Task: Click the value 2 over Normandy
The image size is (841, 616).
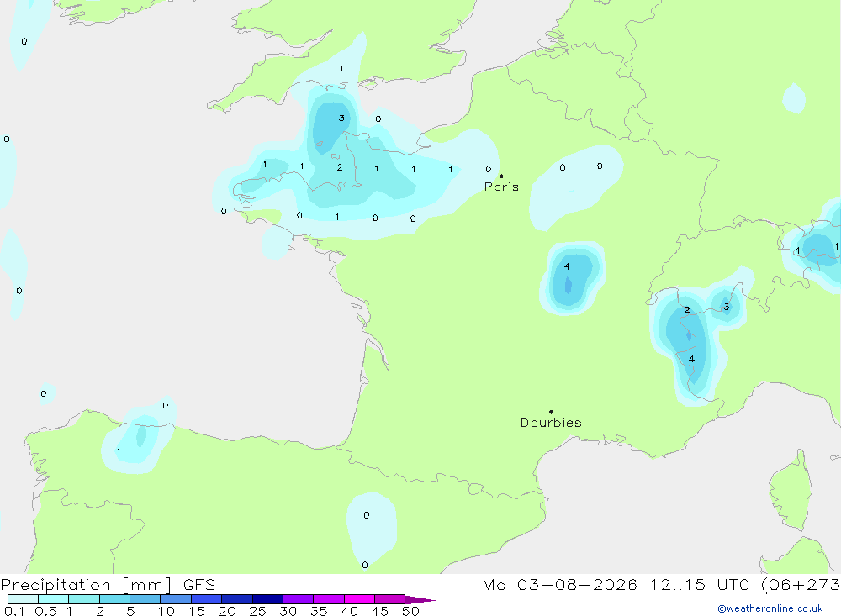Action: point(340,167)
